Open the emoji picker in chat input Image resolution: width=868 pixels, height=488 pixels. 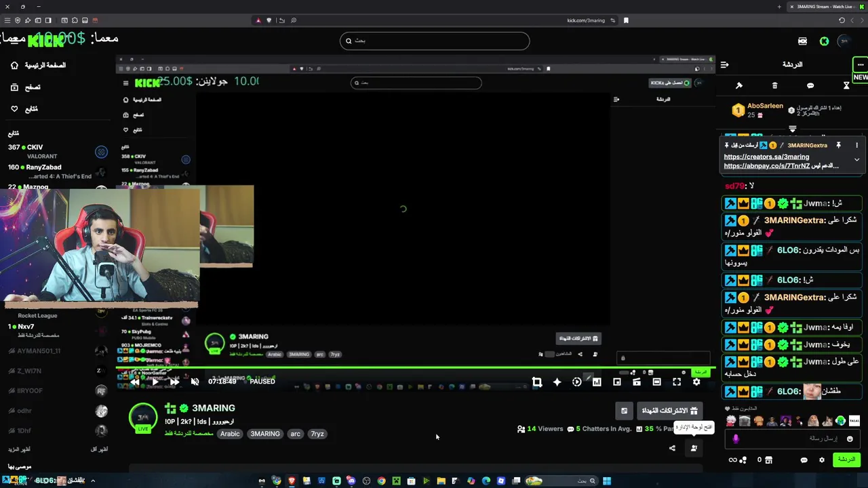click(x=850, y=439)
